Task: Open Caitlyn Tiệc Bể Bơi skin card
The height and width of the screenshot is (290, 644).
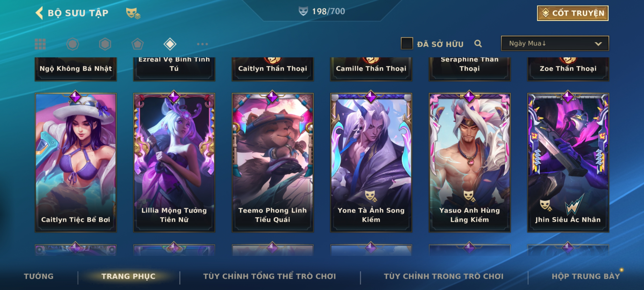Action: coord(76,162)
